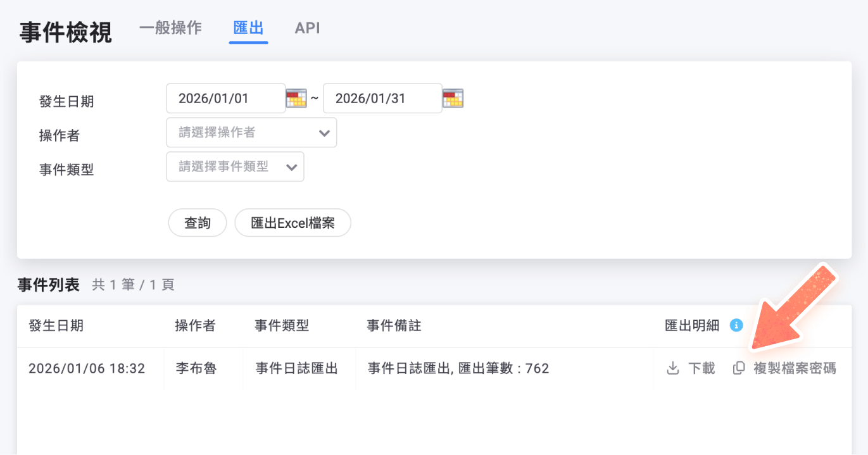868x455 pixels.
Task: Open the end date calendar picker icon
Action: (x=453, y=97)
